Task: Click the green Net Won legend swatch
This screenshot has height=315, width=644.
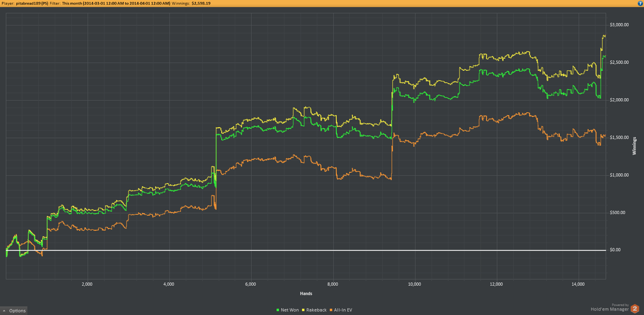Action: [278, 310]
